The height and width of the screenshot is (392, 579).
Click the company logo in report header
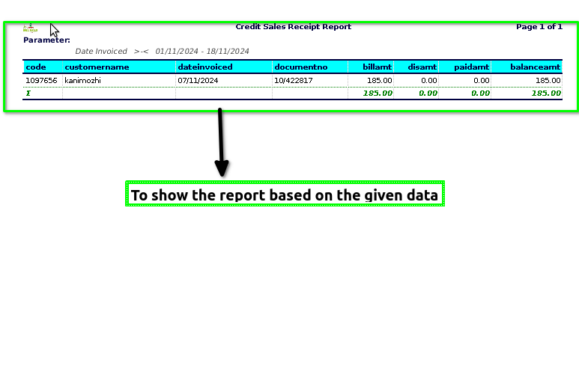tap(30, 28)
